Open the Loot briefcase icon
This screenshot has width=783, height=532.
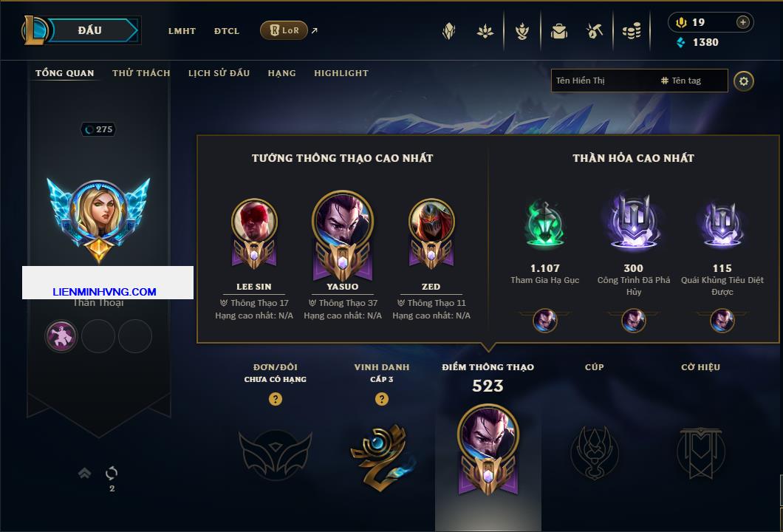[x=558, y=32]
